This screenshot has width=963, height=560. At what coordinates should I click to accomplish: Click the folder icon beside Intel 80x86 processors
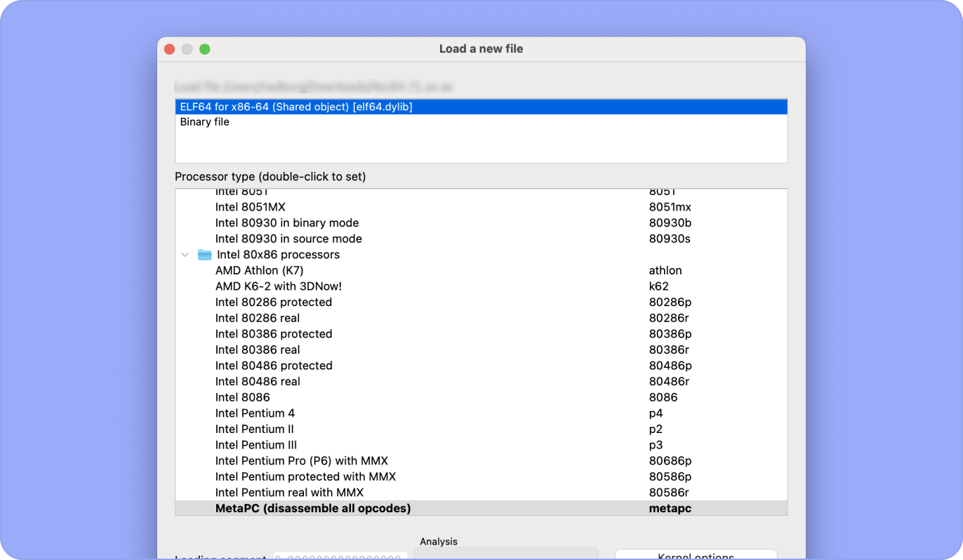(204, 254)
